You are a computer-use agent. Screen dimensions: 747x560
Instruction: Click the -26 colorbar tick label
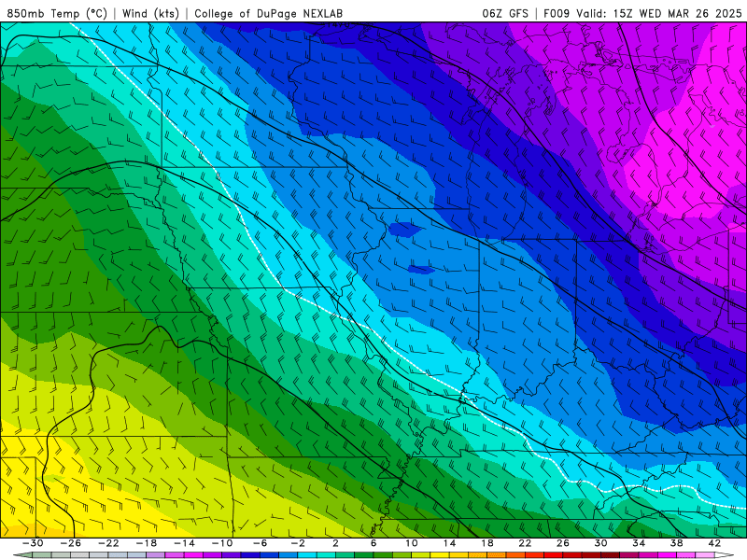pos(71,543)
